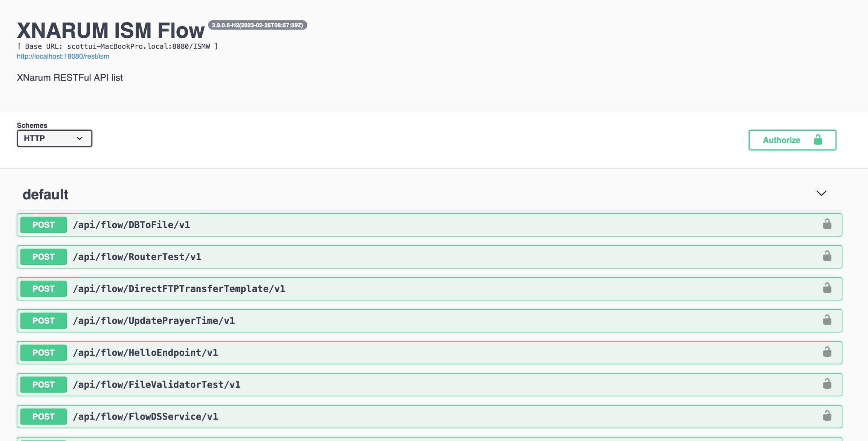Click the Authorize button

(x=792, y=140)
